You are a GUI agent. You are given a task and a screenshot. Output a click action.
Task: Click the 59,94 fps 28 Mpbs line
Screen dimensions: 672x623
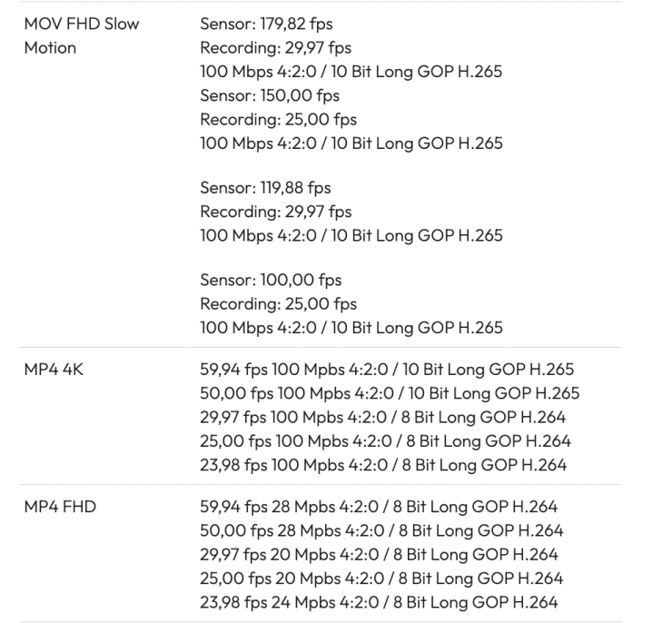[378, 507]
